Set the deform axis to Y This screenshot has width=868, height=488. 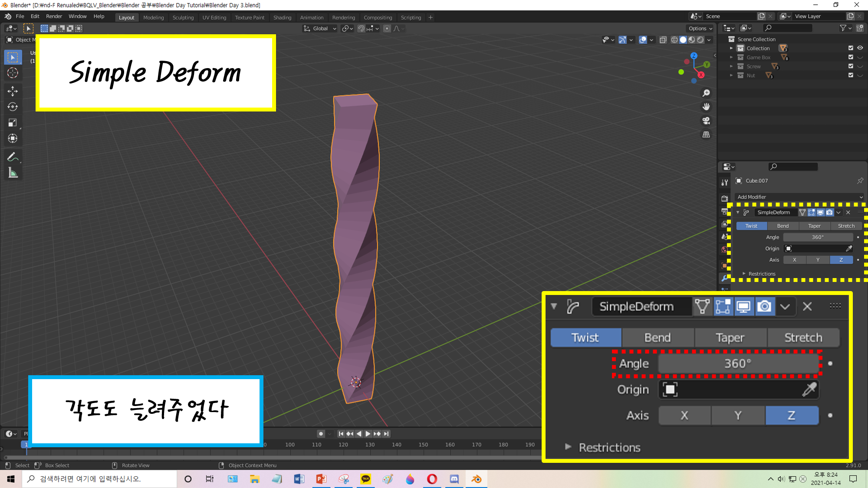click(x=818, y=260)
